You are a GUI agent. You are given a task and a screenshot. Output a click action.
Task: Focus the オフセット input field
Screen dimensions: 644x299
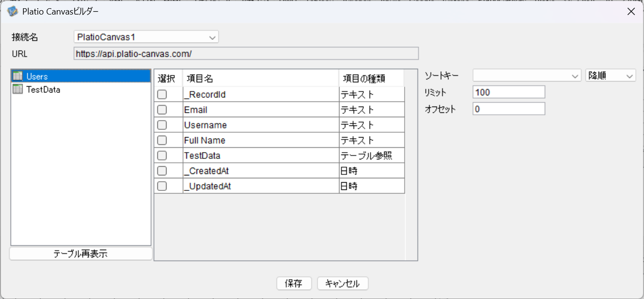pos(508,109)
